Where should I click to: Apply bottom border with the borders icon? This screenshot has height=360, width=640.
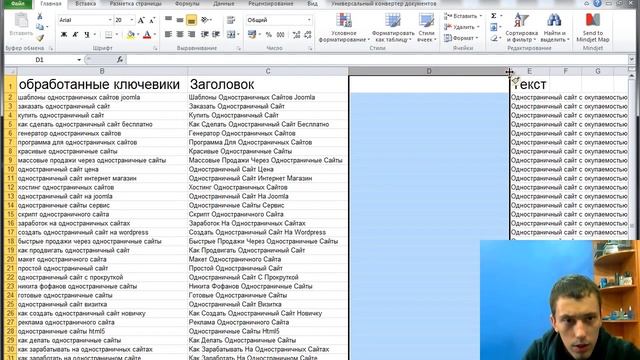pos(108,35)
